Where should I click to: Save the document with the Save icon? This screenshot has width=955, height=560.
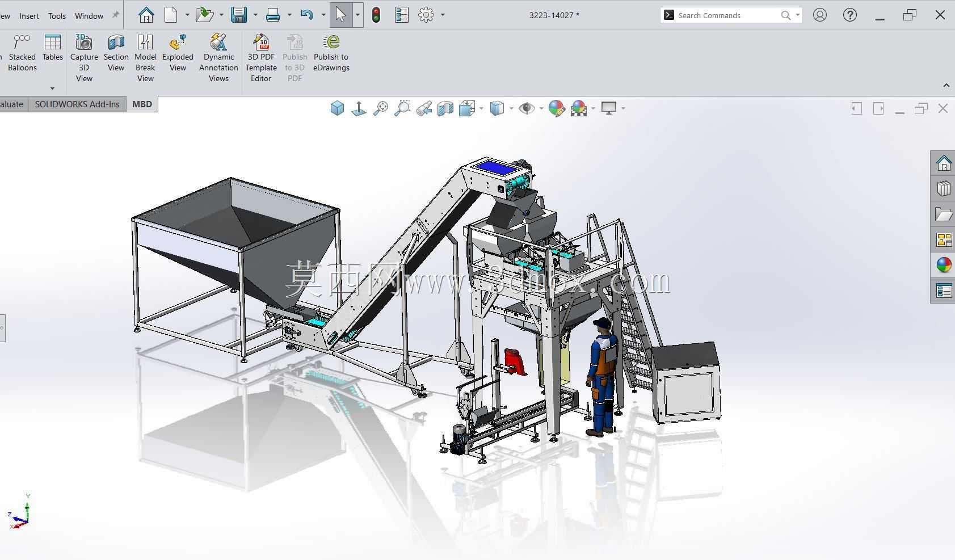(239, 15)
